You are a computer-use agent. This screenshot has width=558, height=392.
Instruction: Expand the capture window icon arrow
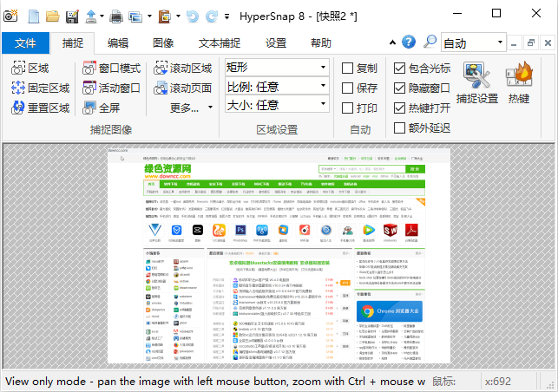click(x=149, y=16)
